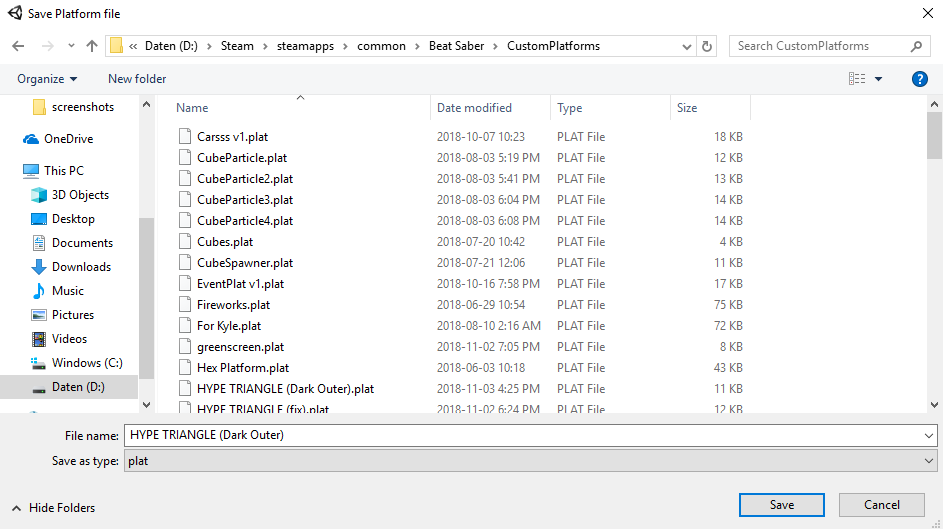Select the Fireworks.plat file icon
Image resolution: width=943 pixels, height=529 pixels.
pos(184,305)
